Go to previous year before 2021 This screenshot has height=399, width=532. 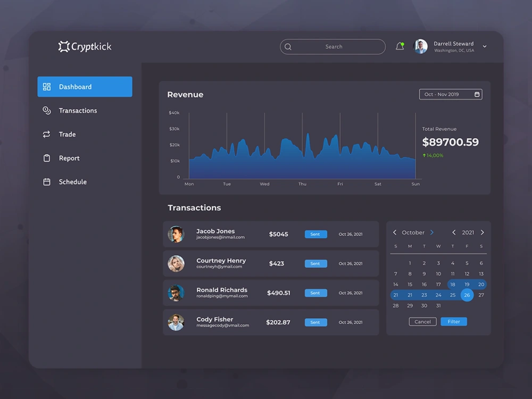(x=454, y=232)
